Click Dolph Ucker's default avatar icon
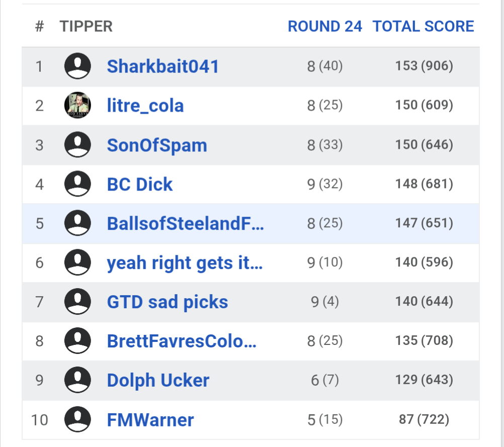The image size is (504, 447). 78,380
